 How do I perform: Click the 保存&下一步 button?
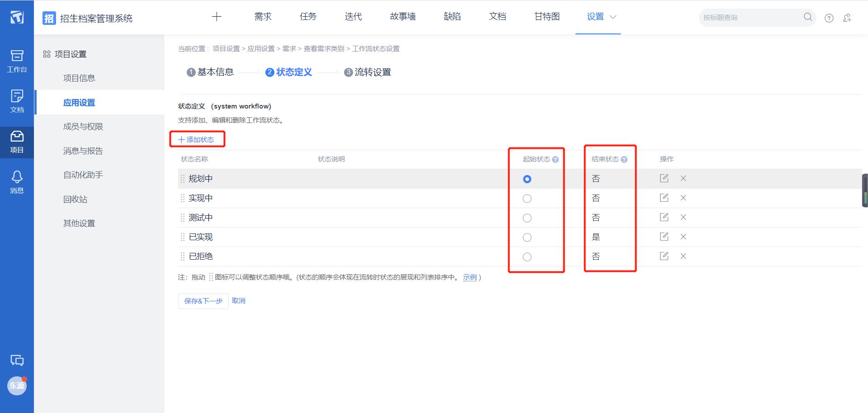(x=203, y=301)
